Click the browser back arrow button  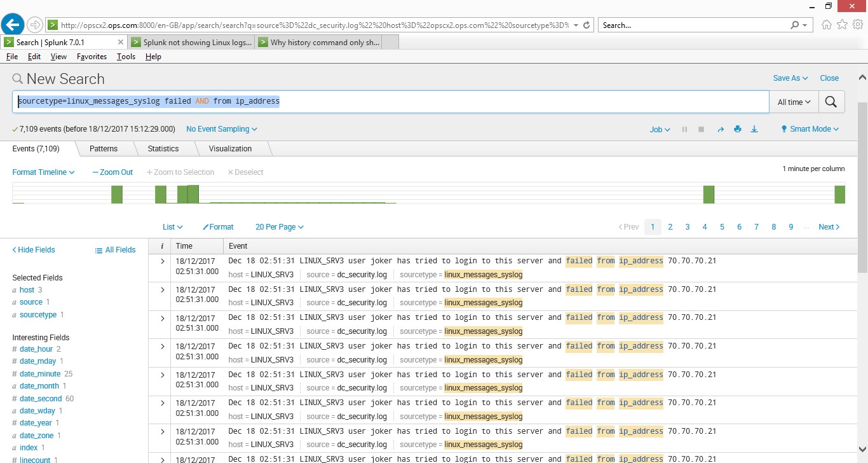[x=13, y=25]
